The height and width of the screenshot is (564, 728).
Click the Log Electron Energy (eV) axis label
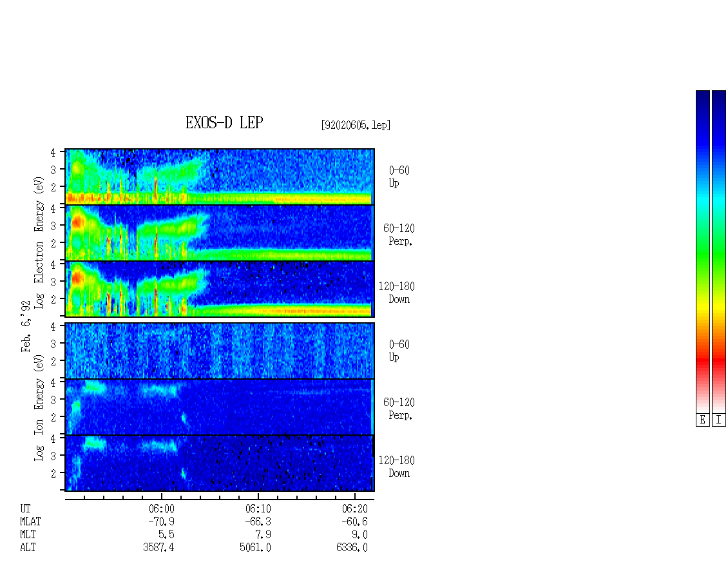39,242
